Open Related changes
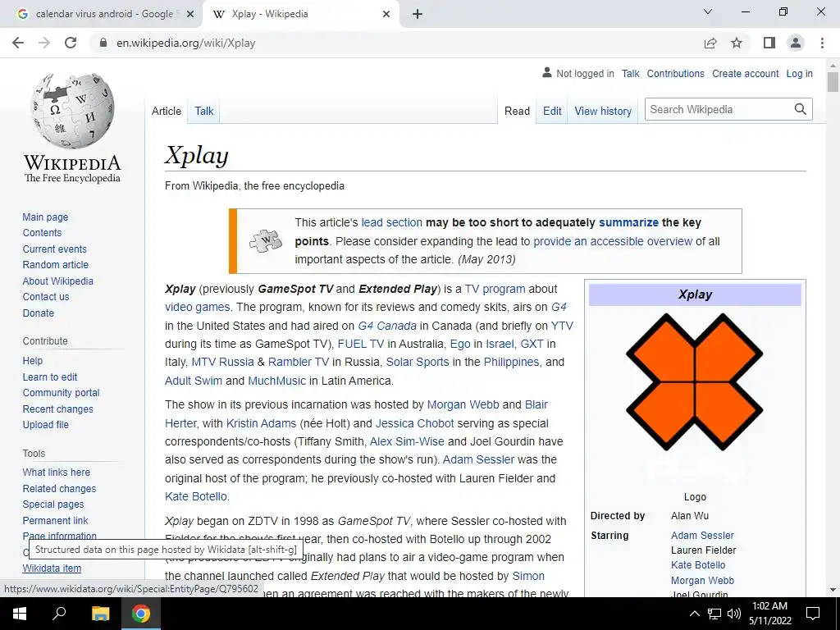Screen dimensions: 840x630 tap(59, 489)
